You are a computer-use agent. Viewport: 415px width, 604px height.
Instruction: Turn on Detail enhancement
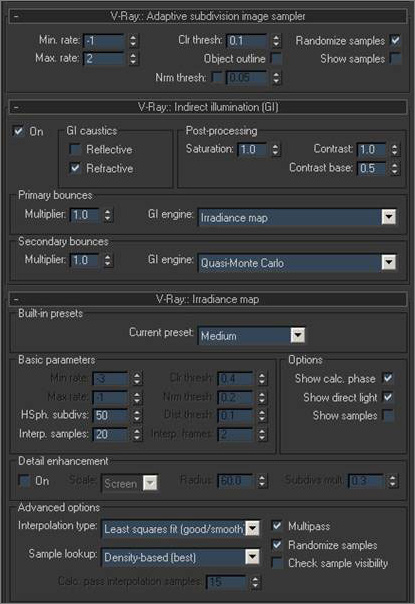pos(24,481)
